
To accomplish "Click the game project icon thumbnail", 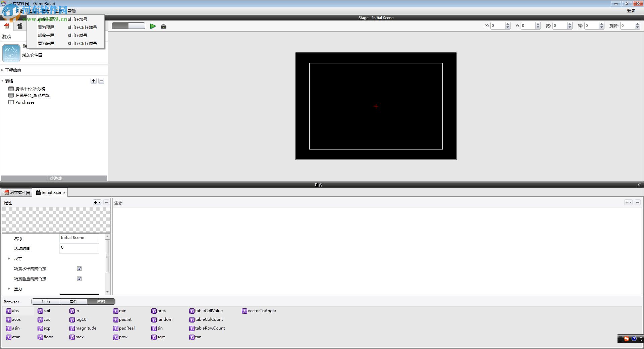I will (11, 53).
